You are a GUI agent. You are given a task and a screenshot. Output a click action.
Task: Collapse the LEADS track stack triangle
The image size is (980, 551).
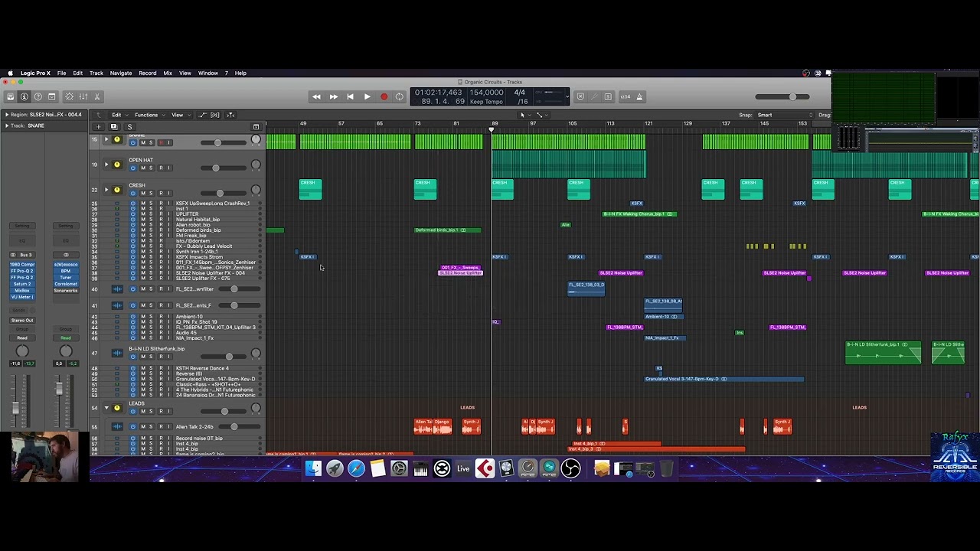[106, 408]
